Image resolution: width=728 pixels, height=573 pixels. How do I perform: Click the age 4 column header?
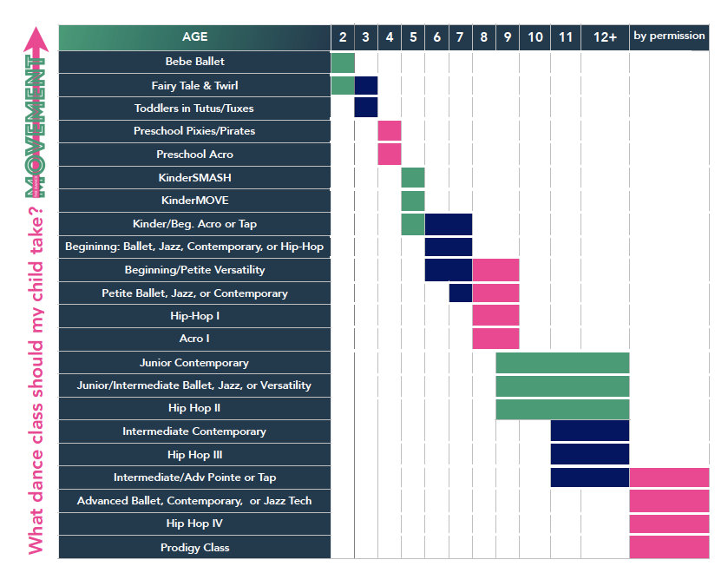(390, 37)
